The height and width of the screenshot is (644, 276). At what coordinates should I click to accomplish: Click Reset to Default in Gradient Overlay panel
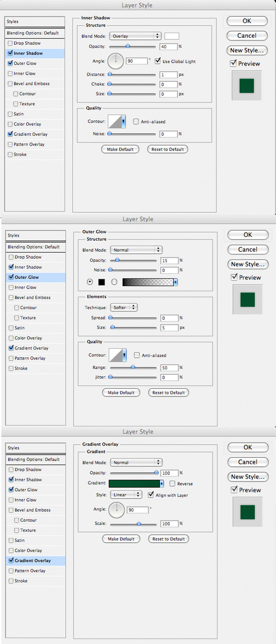tap(168, 539)
